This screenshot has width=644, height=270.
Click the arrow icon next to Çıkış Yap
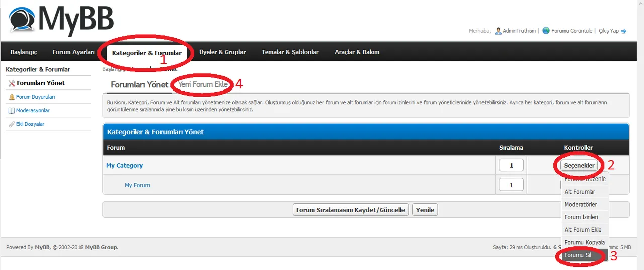pos(624,31)
